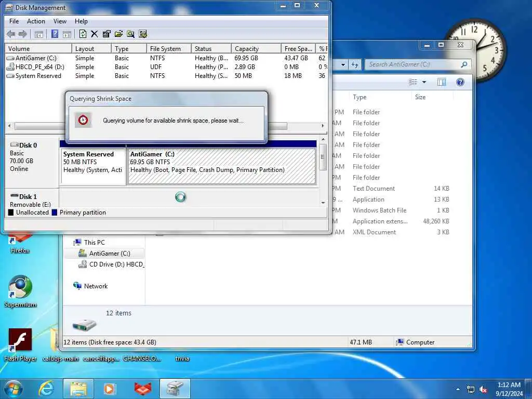The image size is (532, 399).
Task: Select This PC in Explorer navigation pane
Action: (95, 242)
